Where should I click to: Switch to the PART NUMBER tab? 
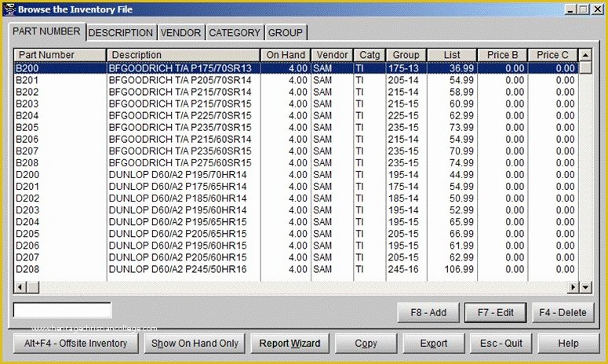46,31
